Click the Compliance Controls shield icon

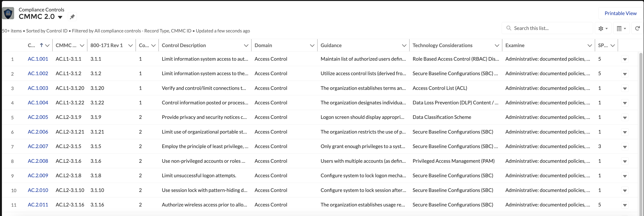click(8, 13)
